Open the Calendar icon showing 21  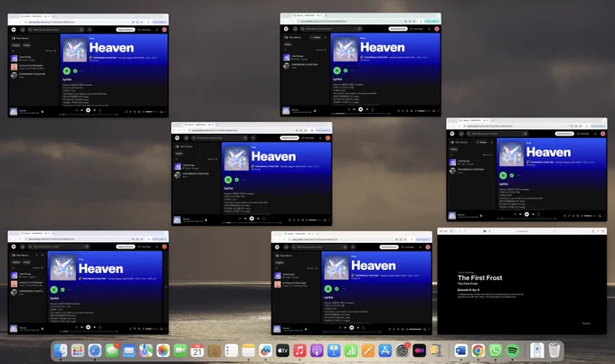[197, 350]
